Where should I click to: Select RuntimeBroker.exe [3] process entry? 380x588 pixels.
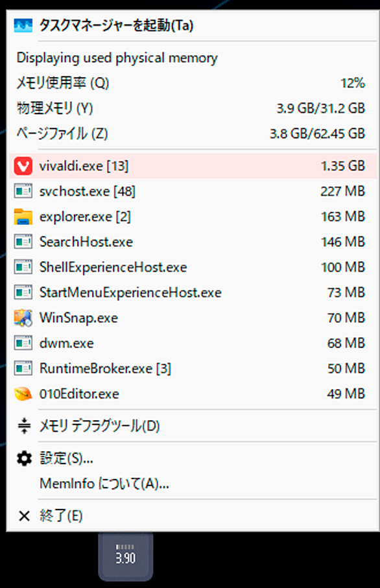click(191, 369)
